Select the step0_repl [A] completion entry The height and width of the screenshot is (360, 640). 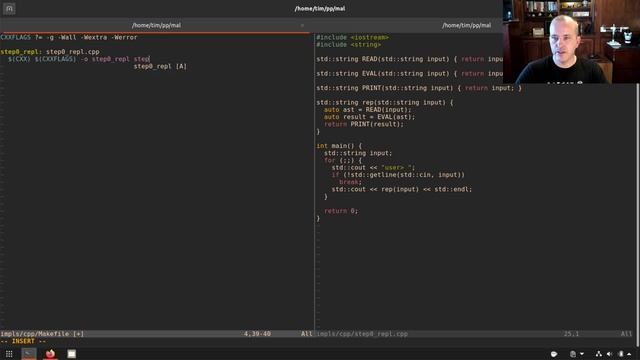tap(160, 66)
